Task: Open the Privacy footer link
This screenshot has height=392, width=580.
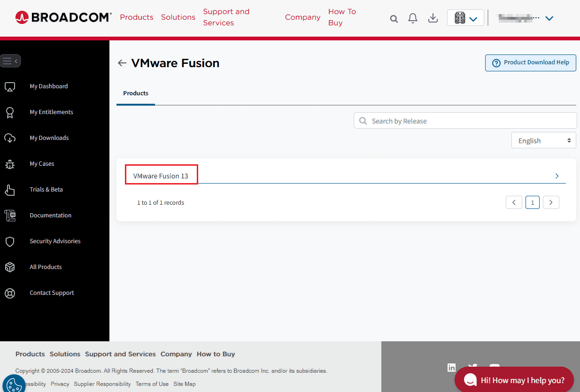Action: (x=60, y=384)
